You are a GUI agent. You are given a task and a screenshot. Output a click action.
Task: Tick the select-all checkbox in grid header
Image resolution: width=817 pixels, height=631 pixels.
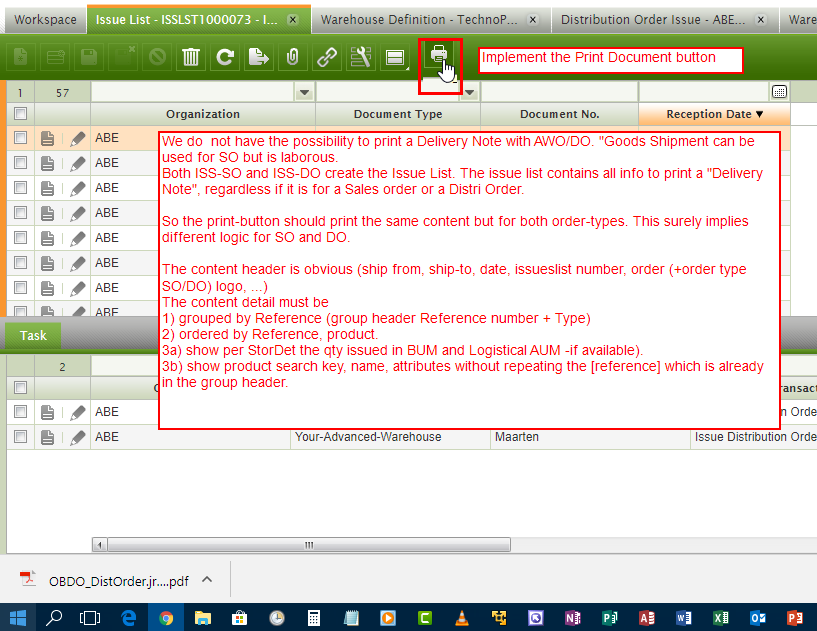(20, 114)
